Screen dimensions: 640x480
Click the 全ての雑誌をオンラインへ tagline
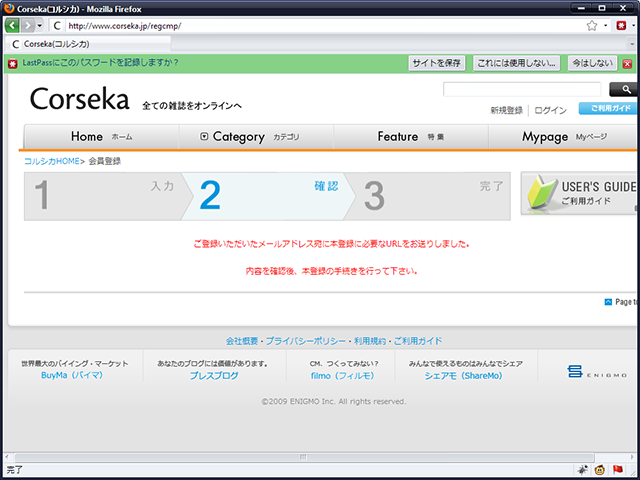(x=192, y=106)
